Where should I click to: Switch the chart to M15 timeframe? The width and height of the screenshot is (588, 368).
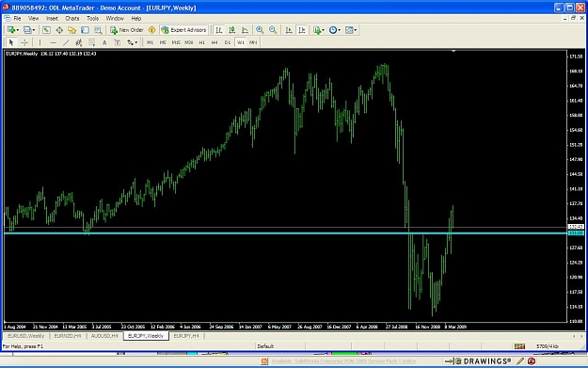pos(176,42)
